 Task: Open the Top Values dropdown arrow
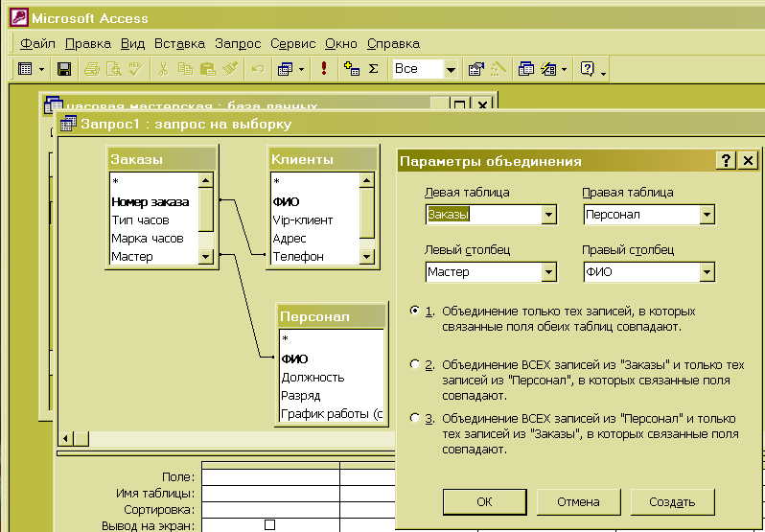coord(451,70)
